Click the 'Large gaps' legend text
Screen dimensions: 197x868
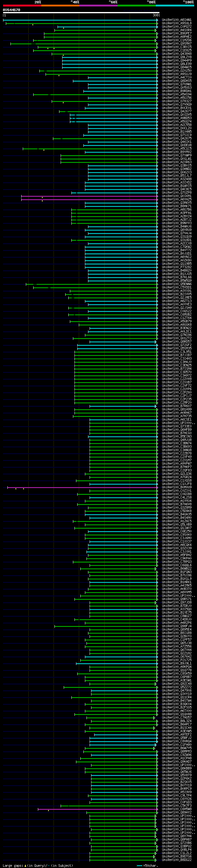click(13, 865)
